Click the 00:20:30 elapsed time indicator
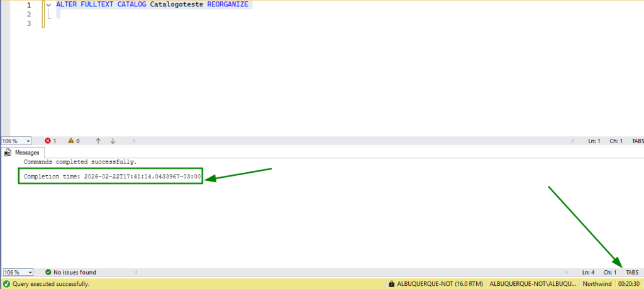Viewport: 644px width, 289px height. tap(629, 284)
